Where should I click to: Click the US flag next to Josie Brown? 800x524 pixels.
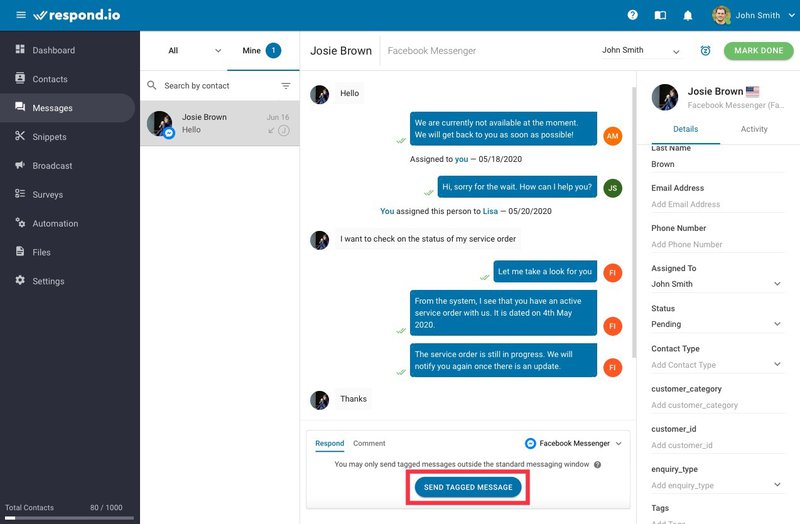point(753,91)
